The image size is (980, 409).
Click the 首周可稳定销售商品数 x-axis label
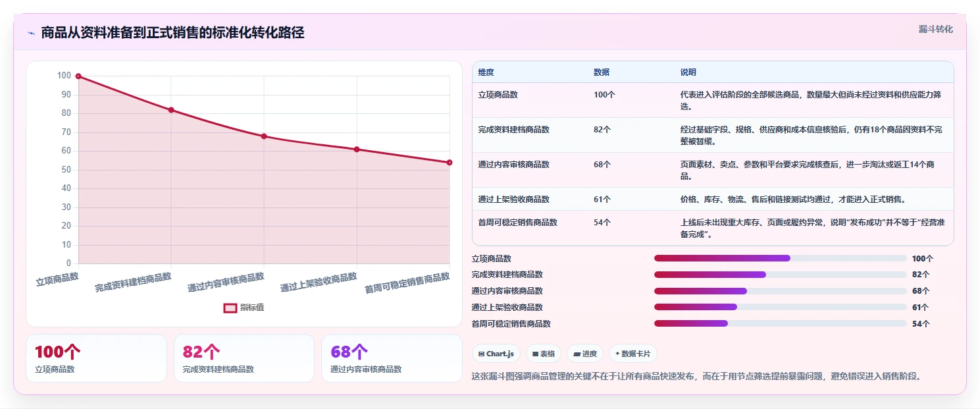pos(407,283)
